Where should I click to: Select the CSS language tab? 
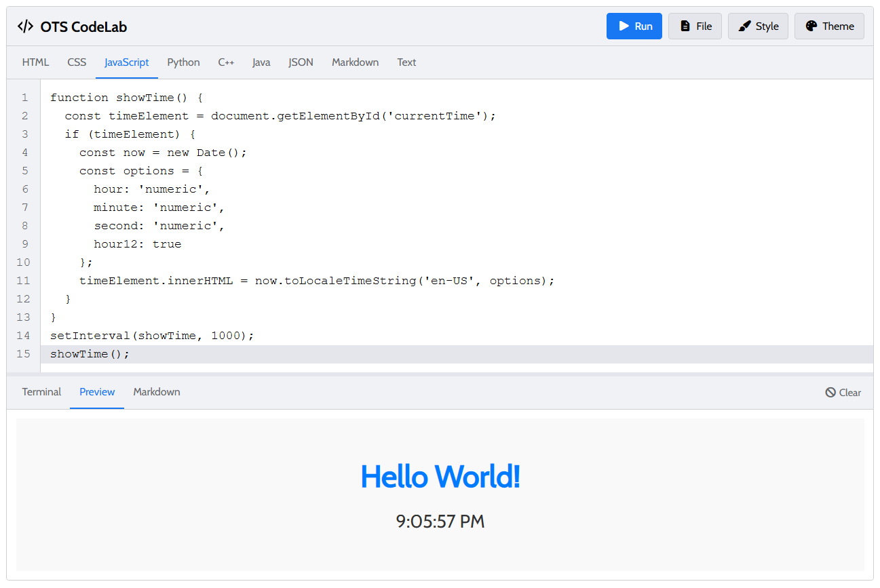(x=77, y=62)
